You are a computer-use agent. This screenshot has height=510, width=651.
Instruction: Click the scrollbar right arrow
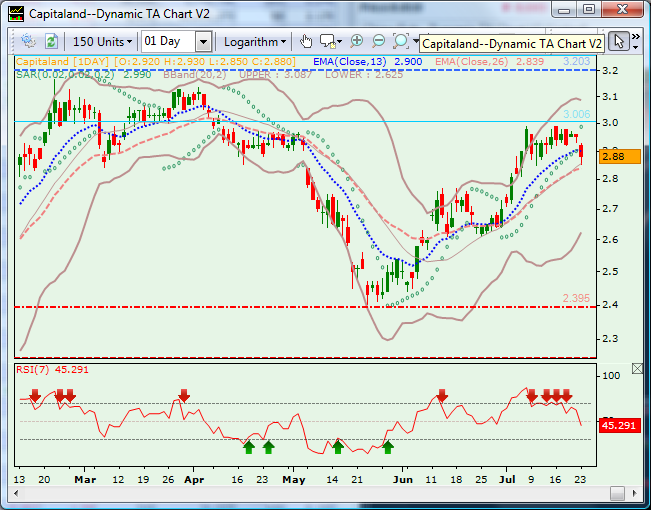(634, 493)
